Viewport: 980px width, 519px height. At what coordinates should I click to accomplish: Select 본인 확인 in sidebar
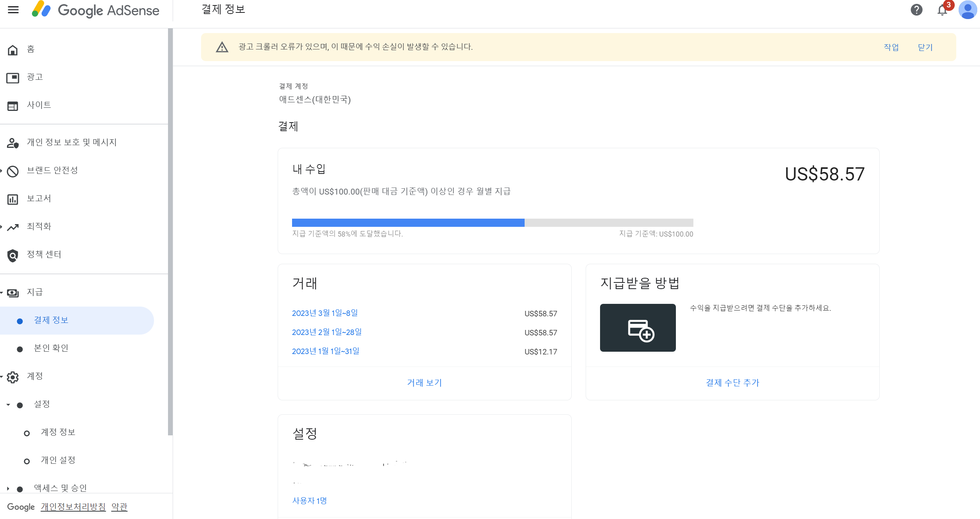pyautogui.click(x=51, y=348)
